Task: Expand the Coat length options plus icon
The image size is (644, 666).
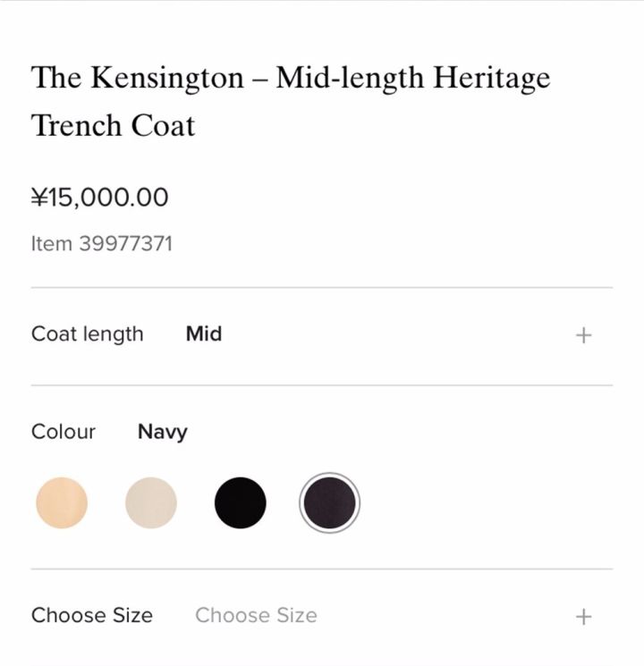Action: (583, 335)
